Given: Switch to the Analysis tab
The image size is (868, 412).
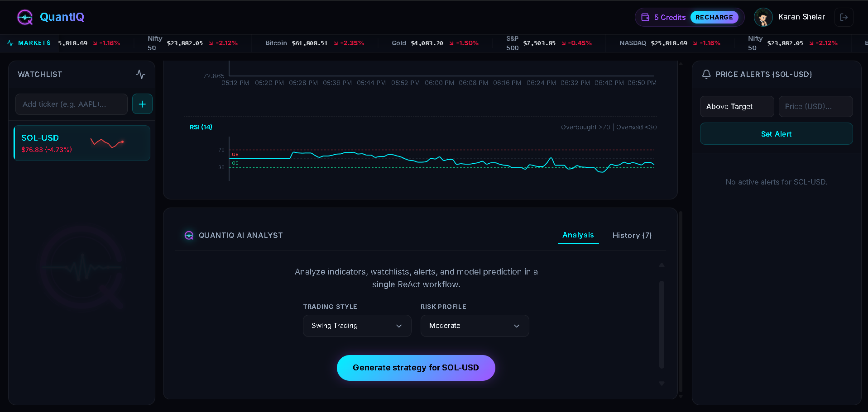Looking at the screenshot, I should click(578, 235).
